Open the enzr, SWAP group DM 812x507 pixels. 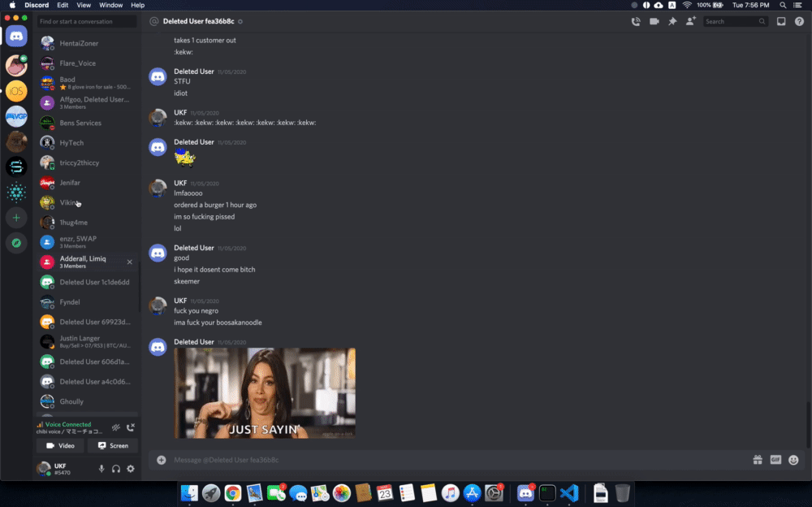87,242
